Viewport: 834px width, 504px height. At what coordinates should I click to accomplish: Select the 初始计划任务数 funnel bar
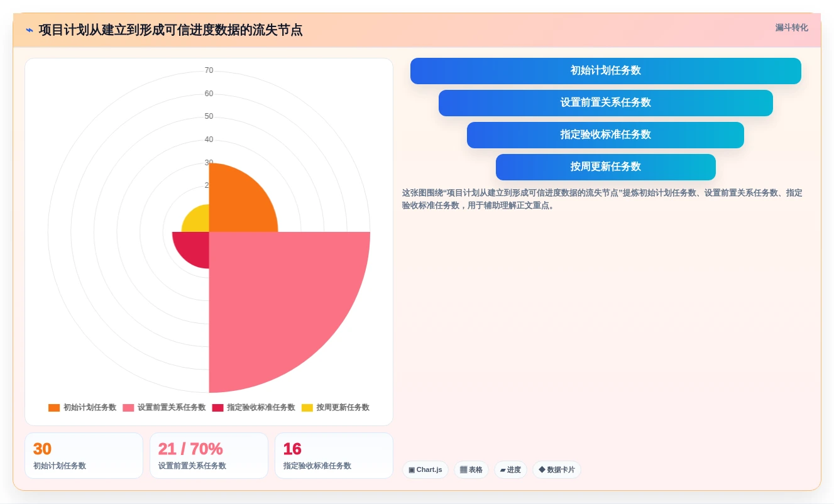[606, 71]
